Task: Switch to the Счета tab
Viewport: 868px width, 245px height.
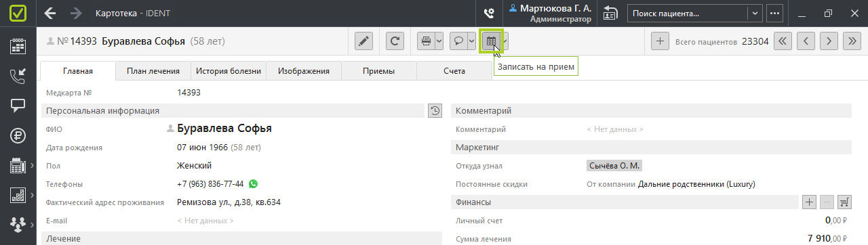Action: [454, 71]
